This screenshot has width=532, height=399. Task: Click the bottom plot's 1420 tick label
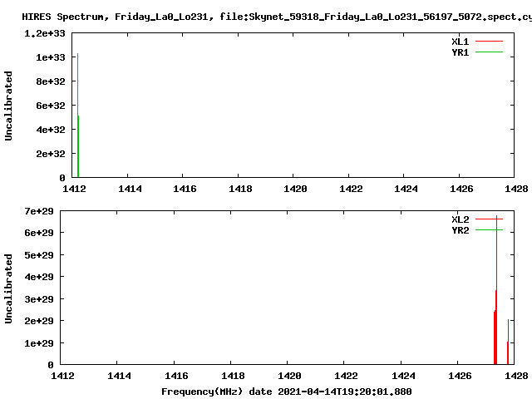click(x=289, y=376)
